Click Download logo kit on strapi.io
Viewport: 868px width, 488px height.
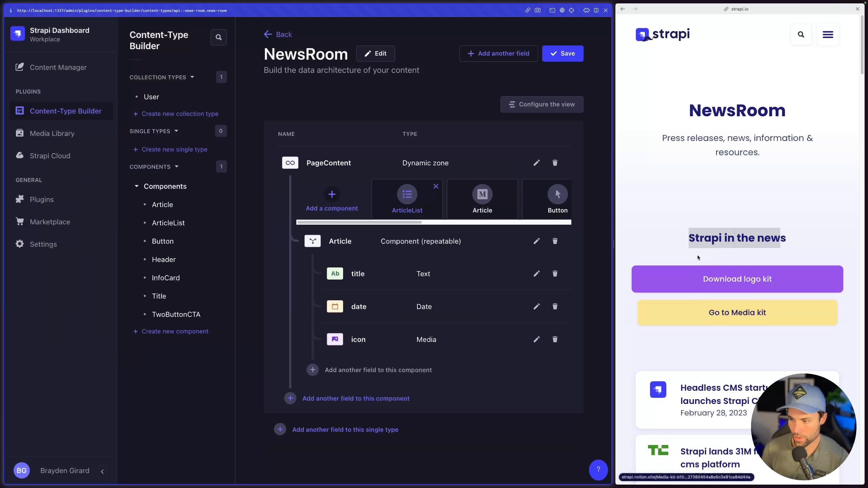(737, 279)
